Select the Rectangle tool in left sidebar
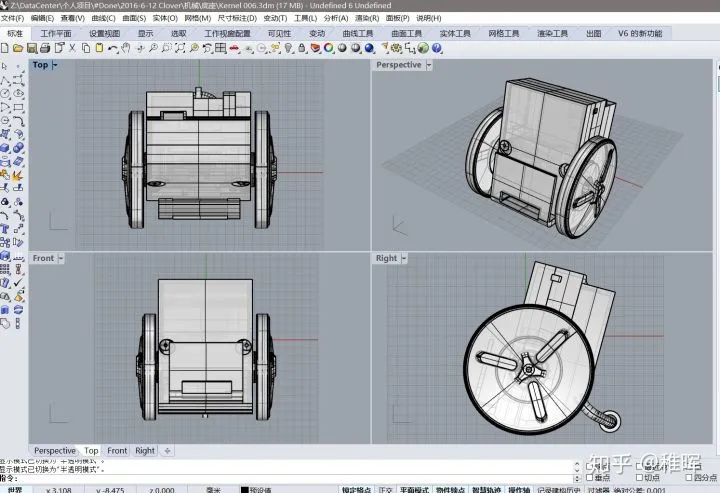 tap(18, 107)
